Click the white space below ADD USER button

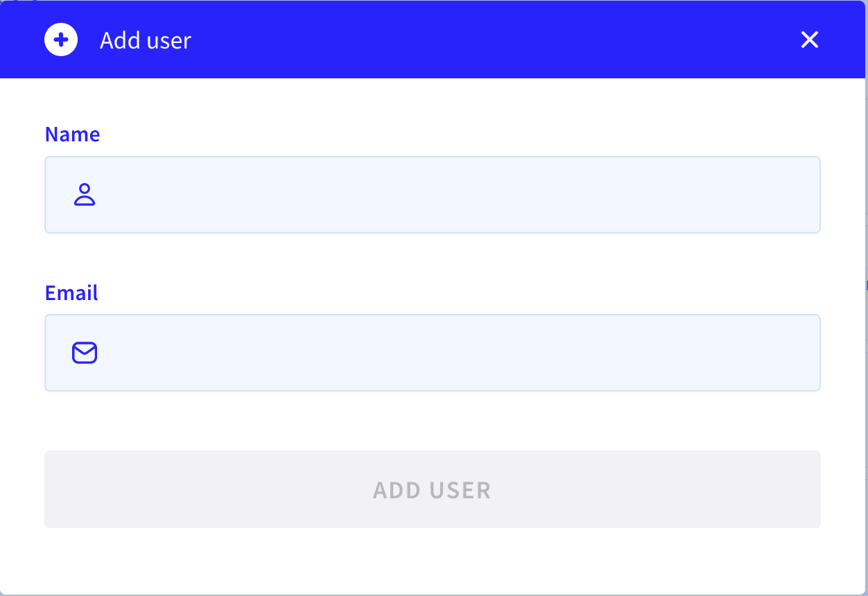[x=433, y=560]
